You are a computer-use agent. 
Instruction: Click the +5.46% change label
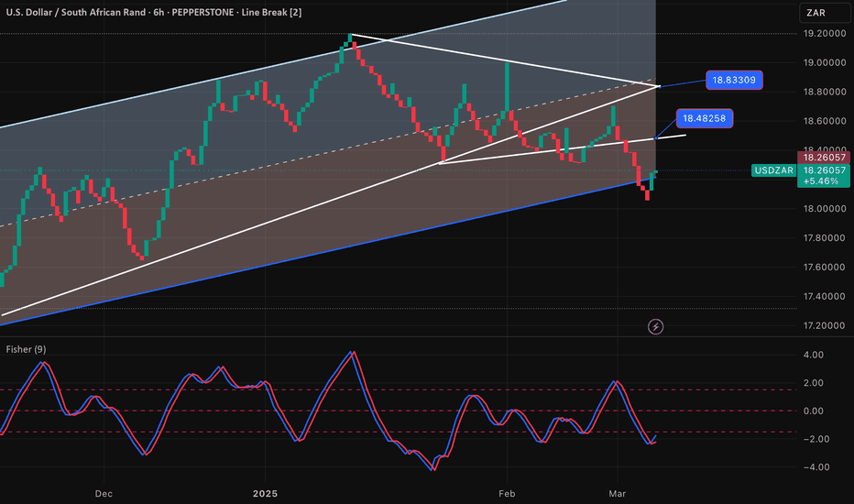[821, 181]
